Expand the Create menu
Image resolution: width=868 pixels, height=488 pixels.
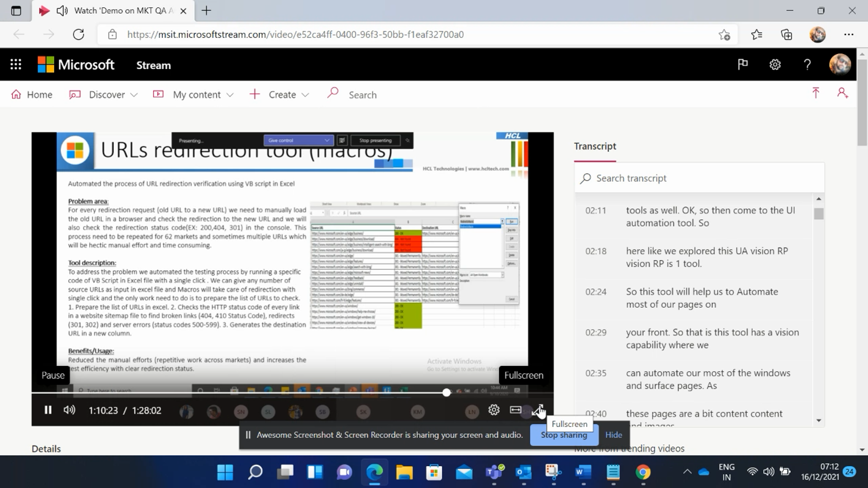pyautogui.click(x=279, y=94)
